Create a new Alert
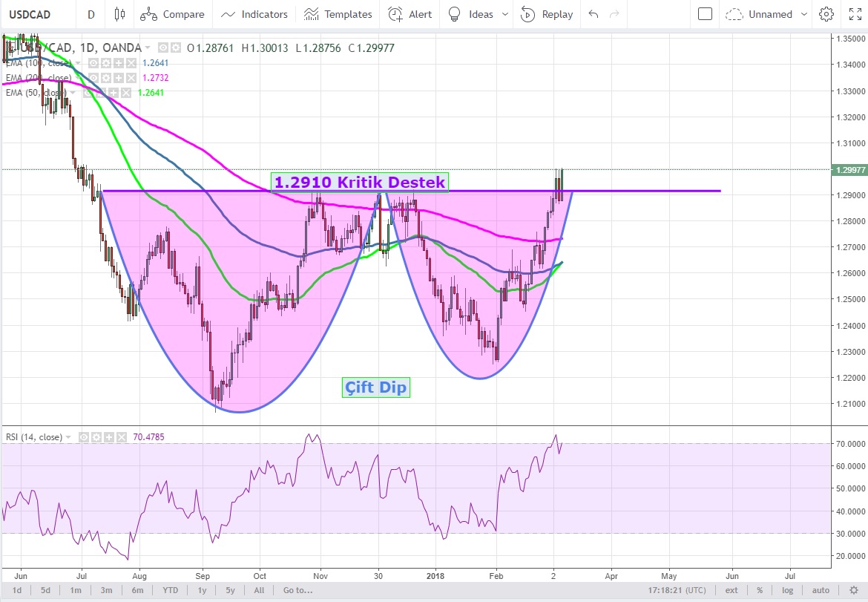 (x=410, y=14)
